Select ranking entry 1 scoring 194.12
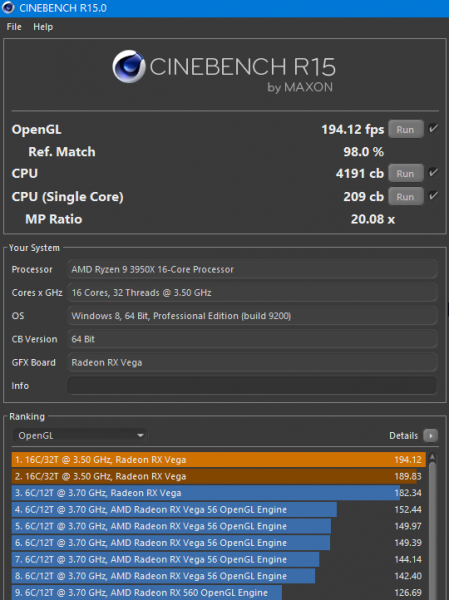The image size is (449, 600). [219, 460]
